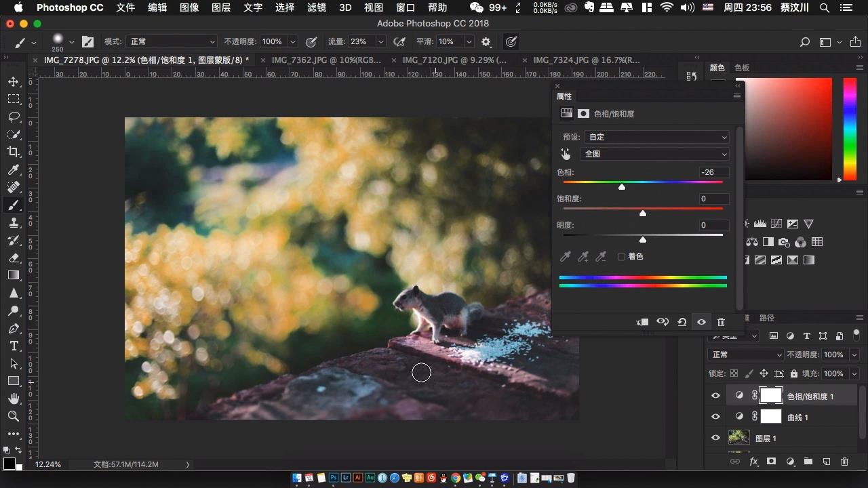
Task: Open the brush settings panel icon
Action: pyautogui.click(x=87, y=41)
